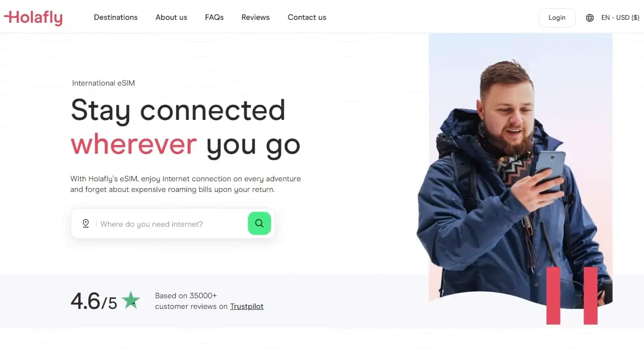This screenshot has height=349, width=644.
Task: Click the Login button
Action: tap(557, 17)
